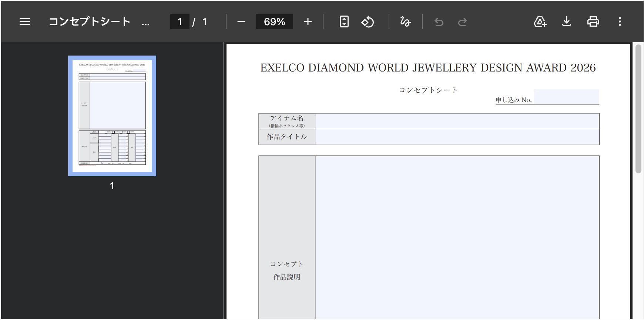The height and width of the screenshot is (320, 644).
Task: Click the vertical scrollbar of the document
Action: click(x=638, y=109)
